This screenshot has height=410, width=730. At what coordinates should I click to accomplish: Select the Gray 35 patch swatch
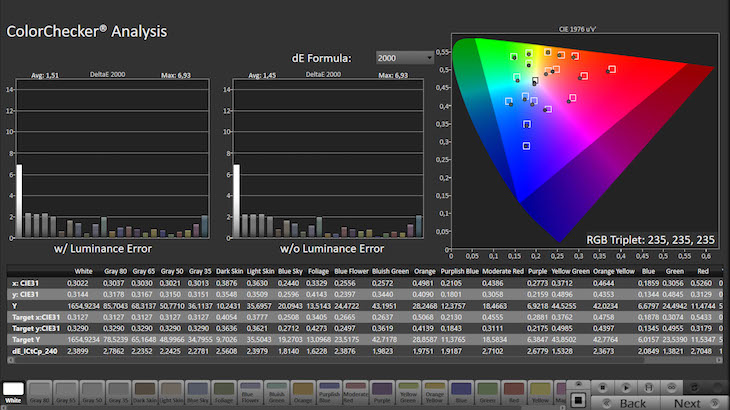(118, 392)
